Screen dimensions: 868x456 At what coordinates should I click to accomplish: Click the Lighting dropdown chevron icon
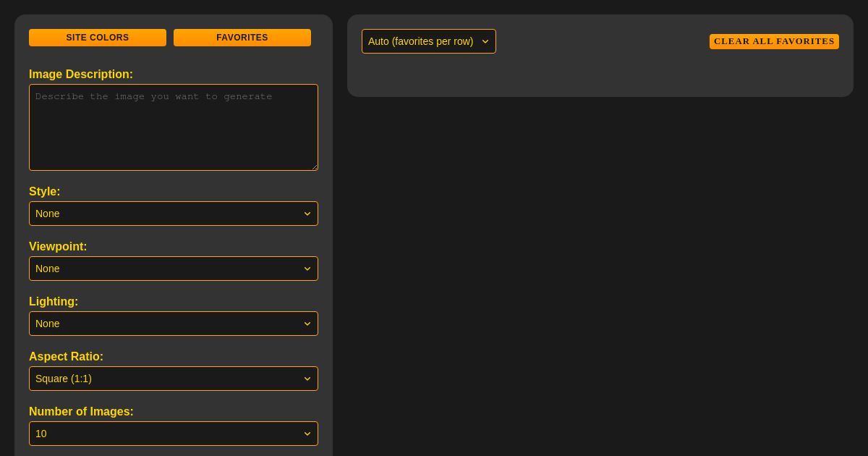(x=307, y=324)
